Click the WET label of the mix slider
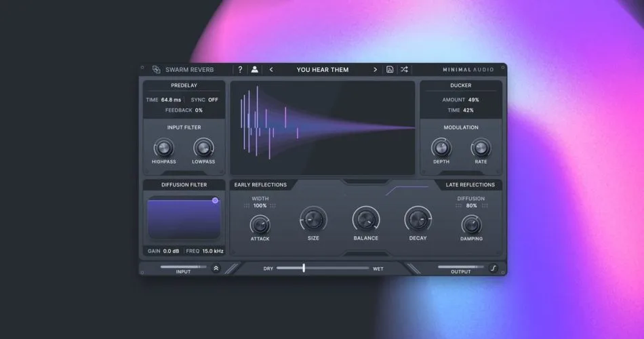644x339 pixels. point(378,268)
